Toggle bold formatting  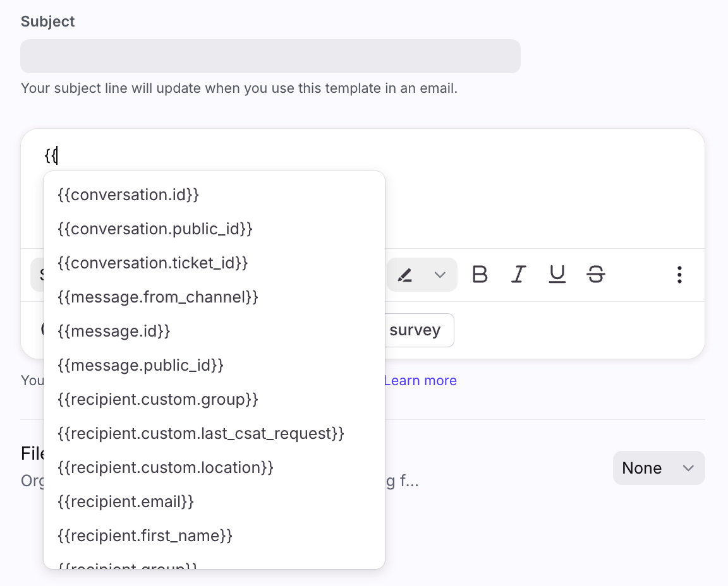(480, 275)
